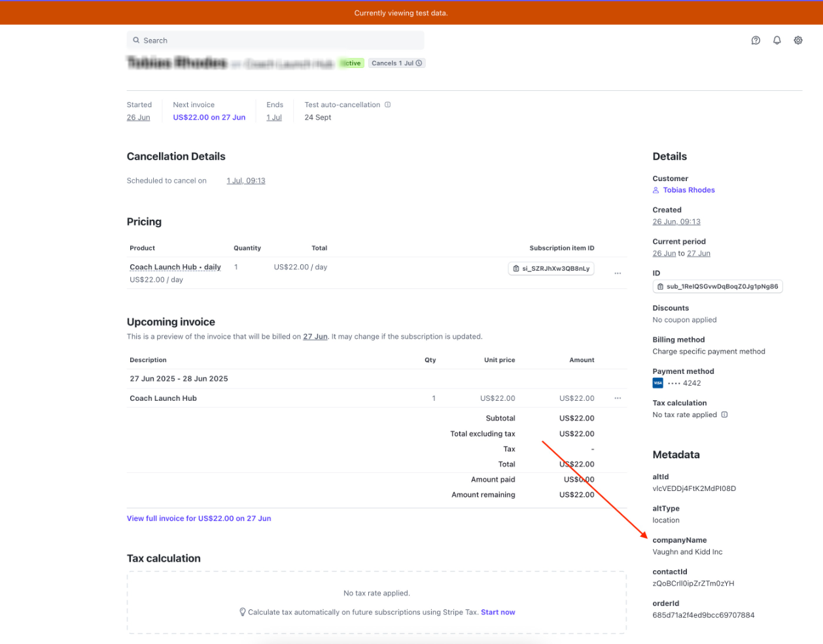Viewport: 823px width, 644px height.
Task: Copy the subscription item ID si_SZRJhXw3QB8nLy
Action: click(x=551, y=269)
